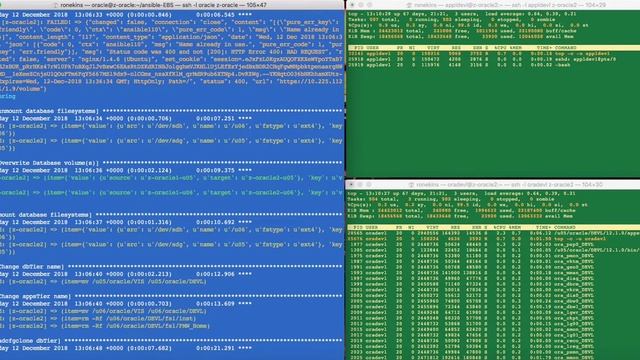This screenshot has height=360, width=640.
Task: Click the line with target 'z-oracle2-u06'
Action: [x=171, y=193]
